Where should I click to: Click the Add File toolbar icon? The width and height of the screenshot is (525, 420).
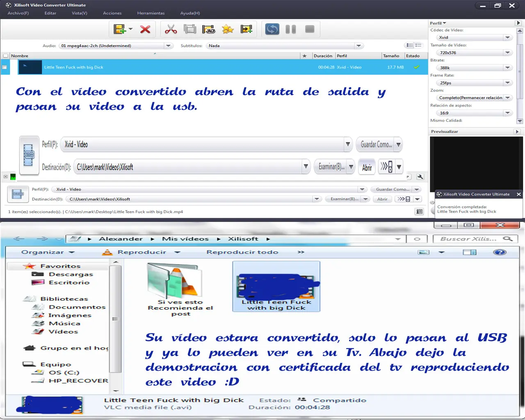tap(119, 29)
